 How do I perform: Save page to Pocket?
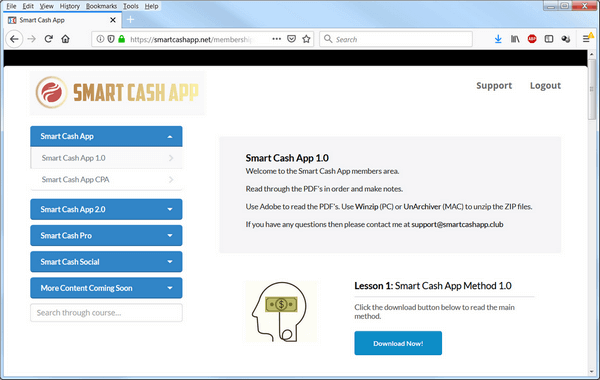point(292,39)
